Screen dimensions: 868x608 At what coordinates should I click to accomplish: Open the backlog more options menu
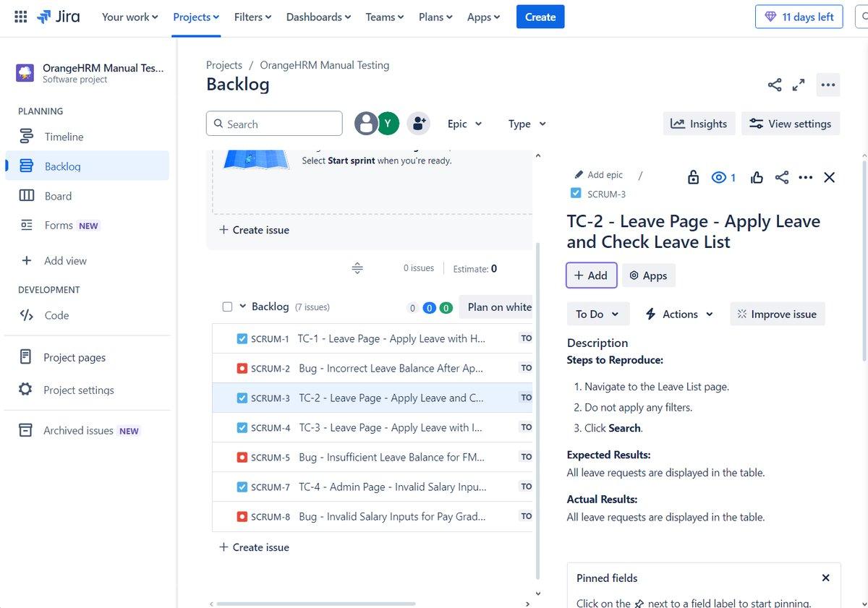(x=828, y=85)
